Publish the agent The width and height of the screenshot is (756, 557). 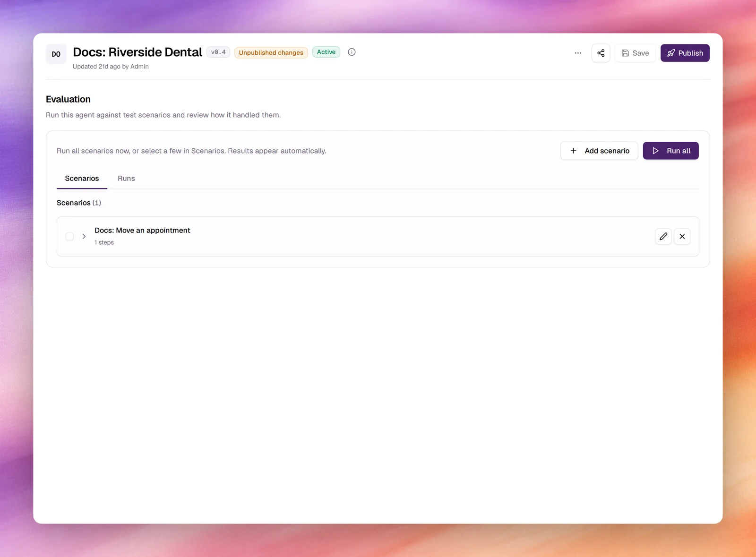click(x=685, y=53)
